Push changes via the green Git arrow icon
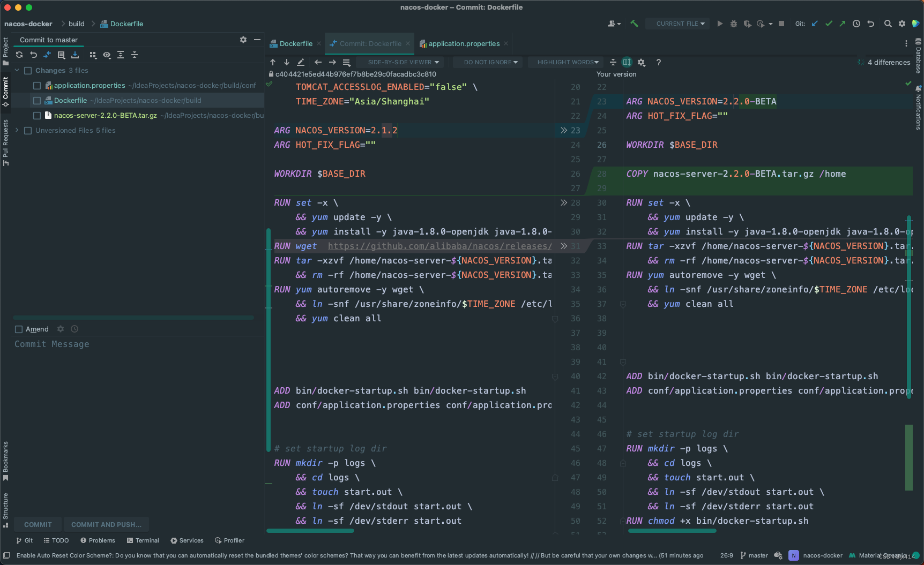This screenshot has width=924, height=565. pyautogui.click(x=842, y=24)
